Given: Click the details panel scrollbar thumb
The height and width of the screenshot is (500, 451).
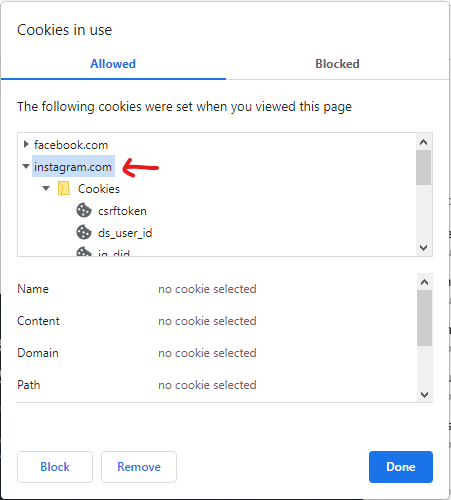Looking at the screenshot, I should click(x=424, y=318).
